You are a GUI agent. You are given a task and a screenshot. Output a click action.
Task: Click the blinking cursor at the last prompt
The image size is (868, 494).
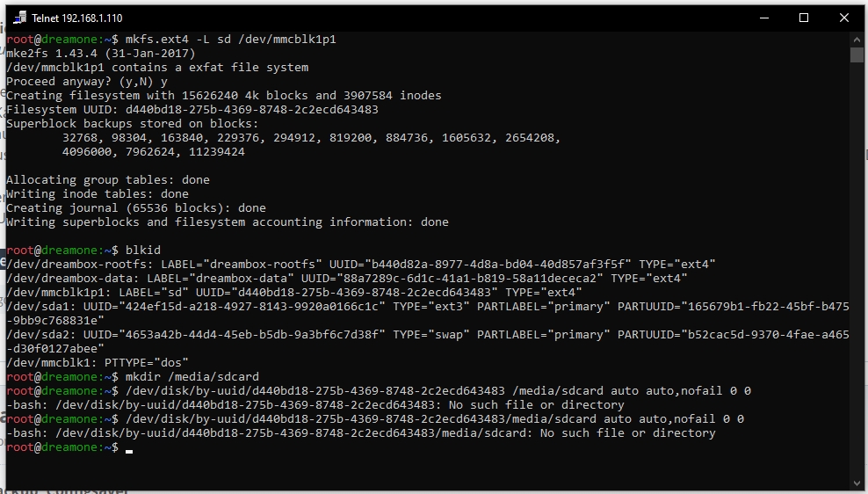[129, 448]
